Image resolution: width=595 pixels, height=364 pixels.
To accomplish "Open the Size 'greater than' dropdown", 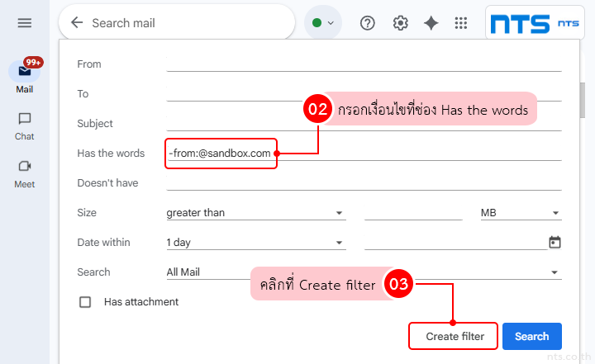I will pyautogui.click(x=255, y=213).
